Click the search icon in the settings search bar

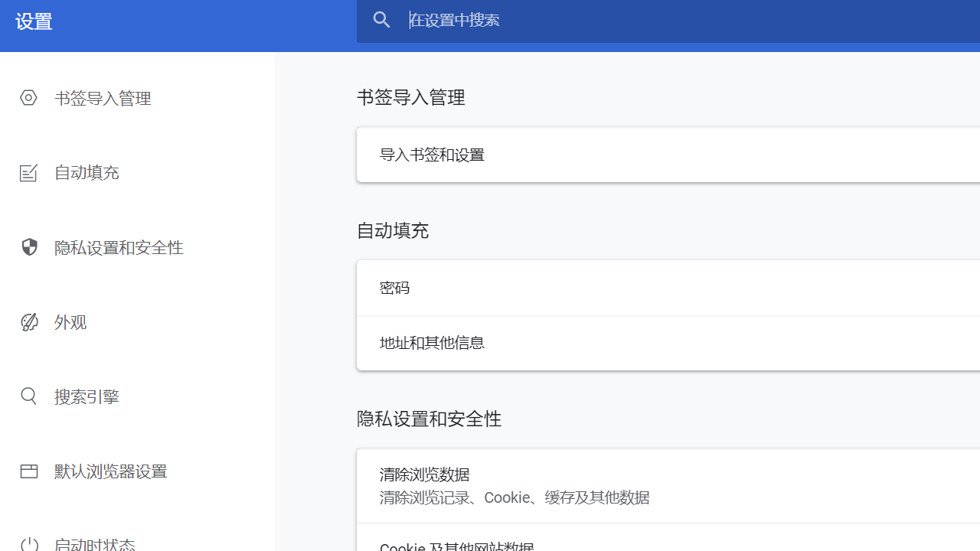(381, 20)
